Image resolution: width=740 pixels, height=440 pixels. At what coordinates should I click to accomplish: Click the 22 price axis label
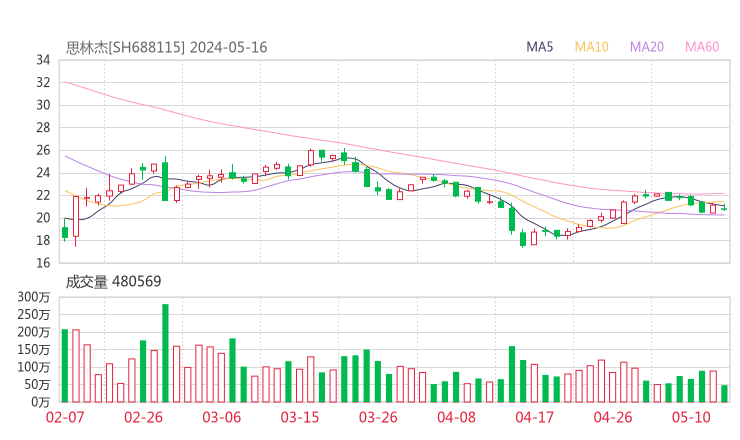click(43, 195)
